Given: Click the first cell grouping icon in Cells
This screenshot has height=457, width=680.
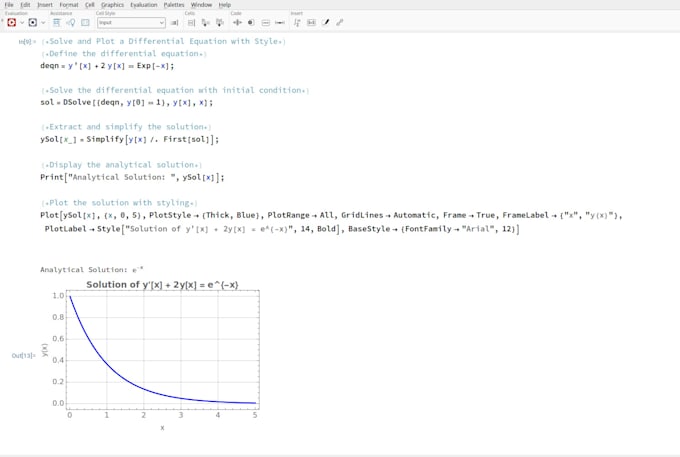Looking at the screenshot, I should click(x=191, y=23).
